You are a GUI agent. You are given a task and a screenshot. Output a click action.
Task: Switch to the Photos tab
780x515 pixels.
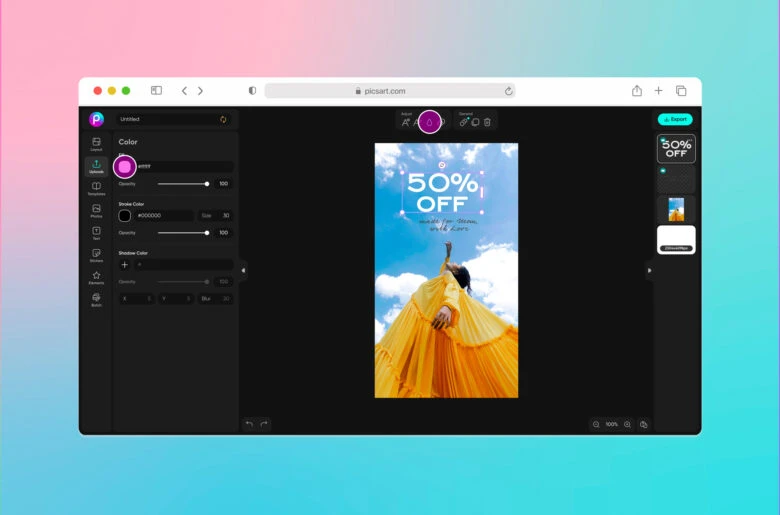(x=96, y=210)
